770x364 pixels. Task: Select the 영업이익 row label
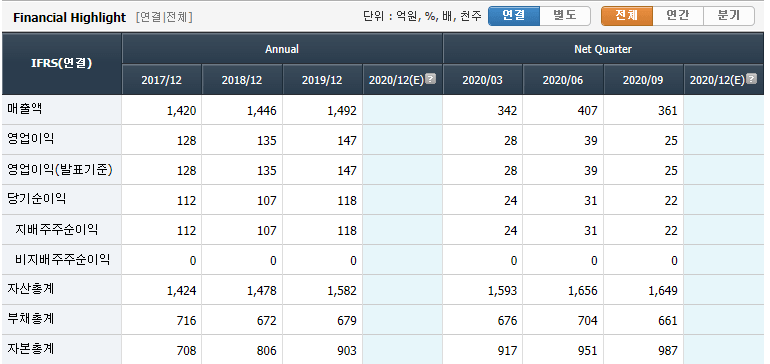click(x=30, y=139)
